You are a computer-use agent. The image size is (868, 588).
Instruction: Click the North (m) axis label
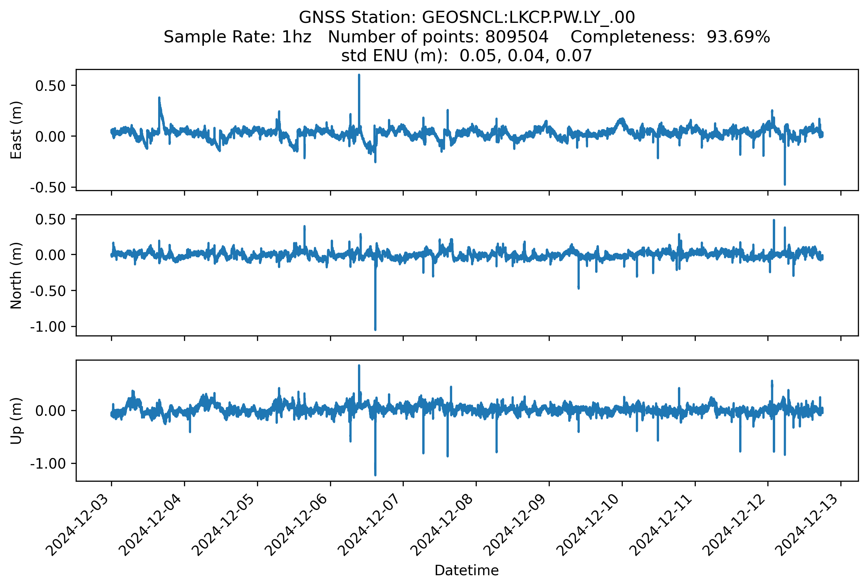coord(16,275)
